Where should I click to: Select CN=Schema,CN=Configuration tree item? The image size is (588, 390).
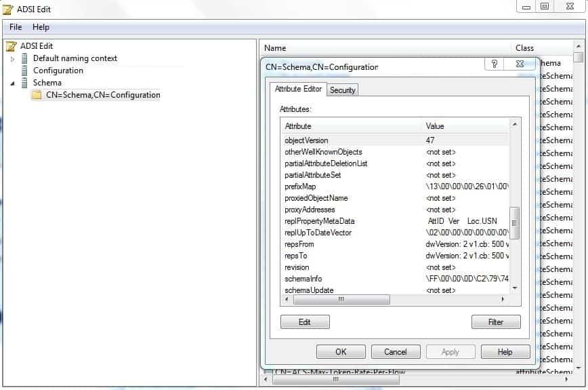[103, 94]
